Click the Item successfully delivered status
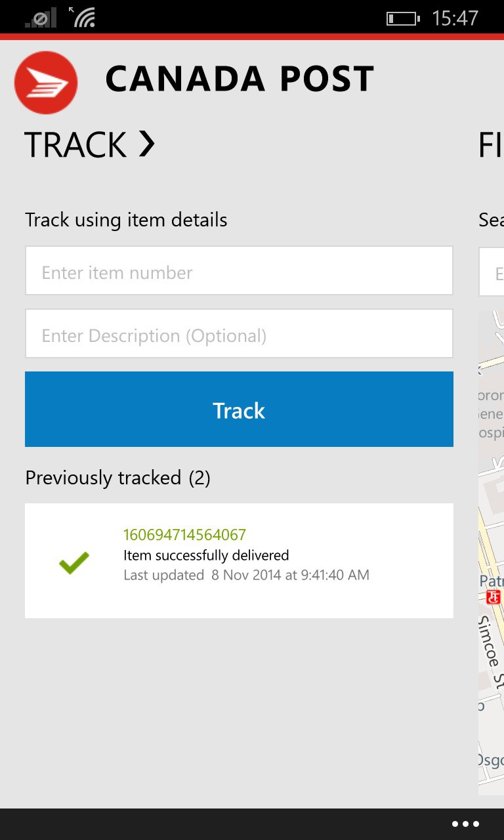504x840 pixels. point(206,555)
